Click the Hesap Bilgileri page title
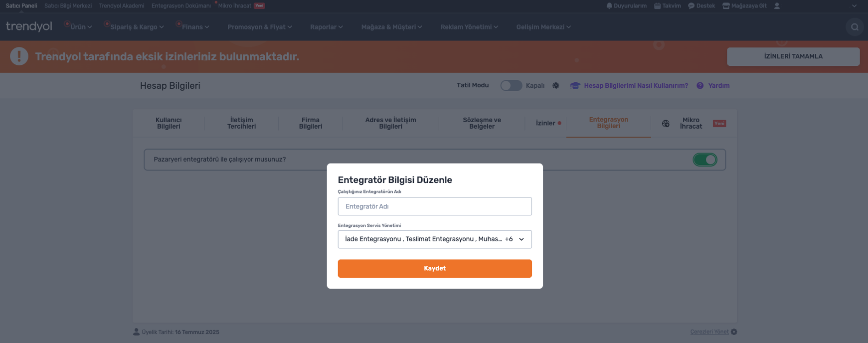Image resolution: width=868 pixels, height=343 pixels. 170,86
